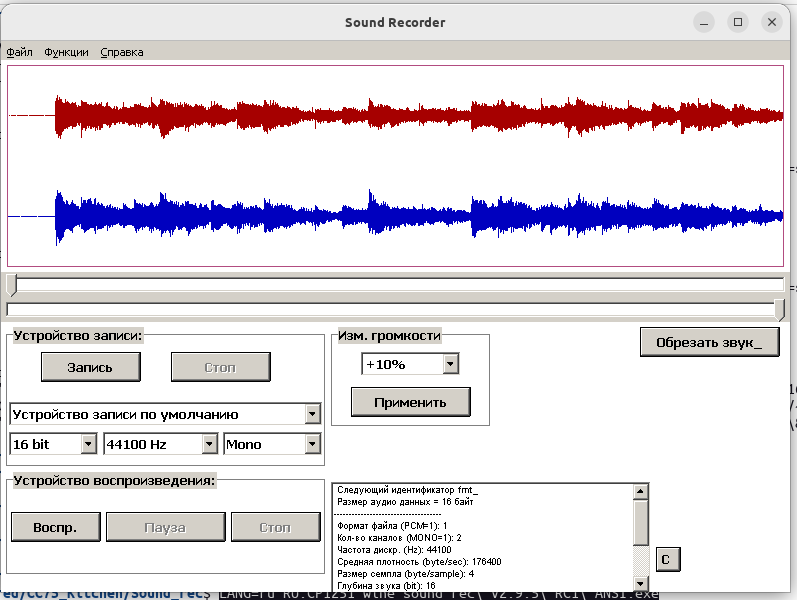
Task: Click the disabled Стоп button under recording device
Action: tap(221, 367)
